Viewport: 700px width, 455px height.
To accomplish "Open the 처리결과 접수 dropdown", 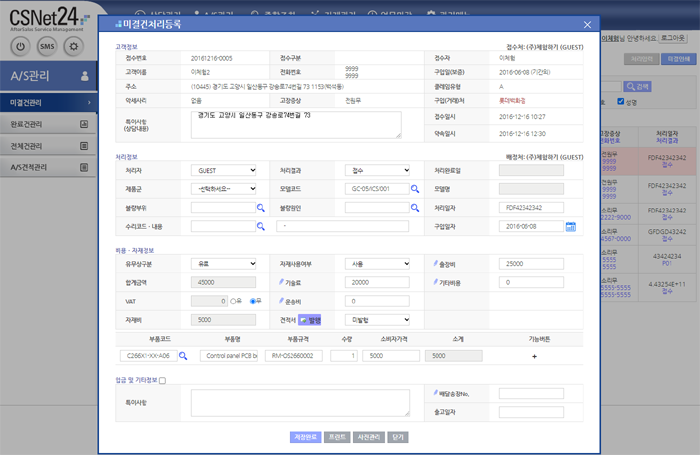I will [377, 170].
